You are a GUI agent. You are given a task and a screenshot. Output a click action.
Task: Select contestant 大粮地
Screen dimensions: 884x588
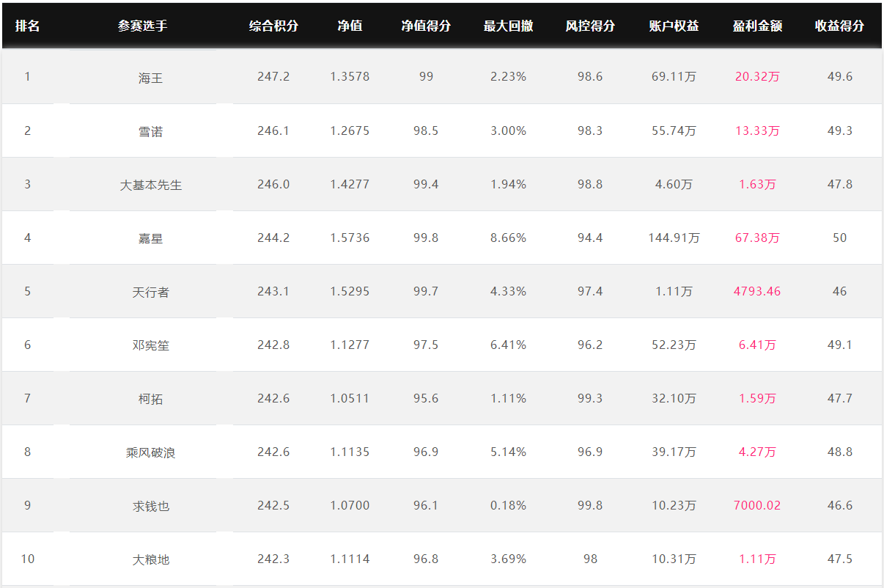click(x=150, y=559)
